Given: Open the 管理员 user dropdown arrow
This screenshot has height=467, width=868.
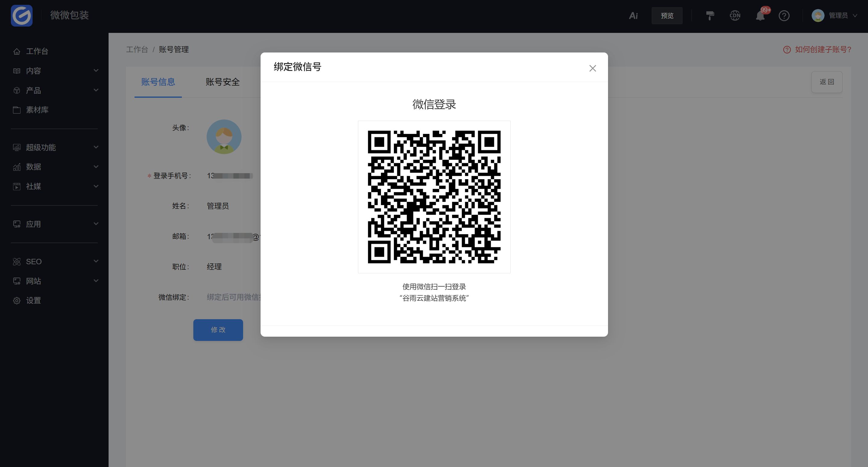Looking at the screenshot, I should point(855,15).
